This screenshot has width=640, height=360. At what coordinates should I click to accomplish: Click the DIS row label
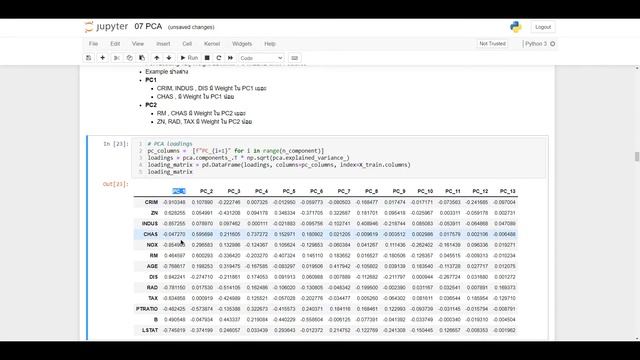point(153,277)
